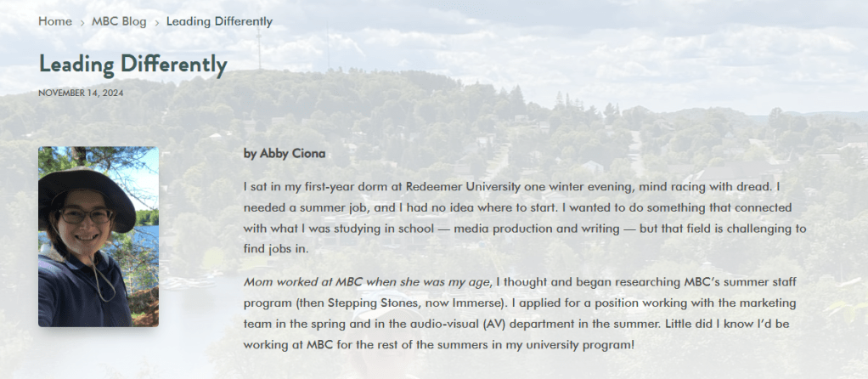
Task: Click the 'by Abby Ciona' byline
Action: [284, 154]
